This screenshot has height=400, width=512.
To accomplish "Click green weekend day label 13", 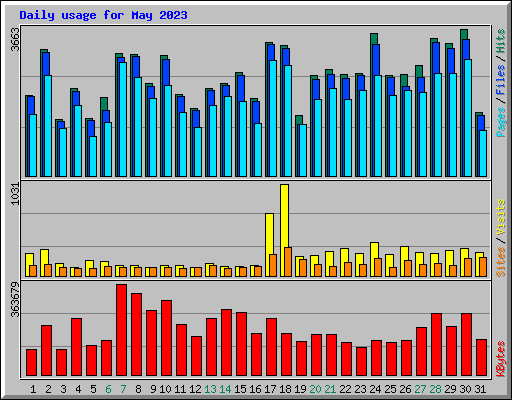I will [210, 389].
